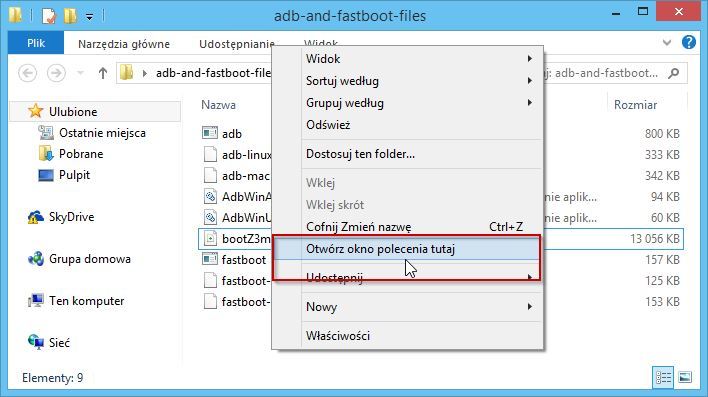
Task: Click the Back navigation arrow
Action: pos(28,73)
